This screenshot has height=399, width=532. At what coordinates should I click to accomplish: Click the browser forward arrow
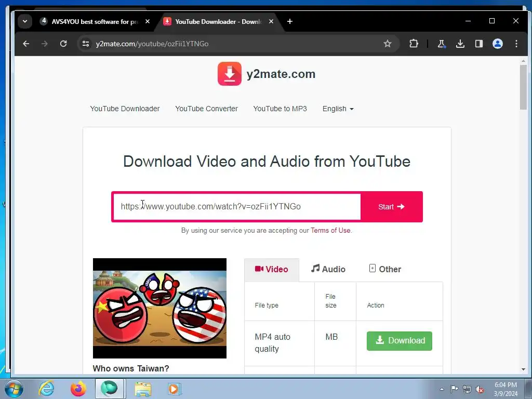point(45,44)
